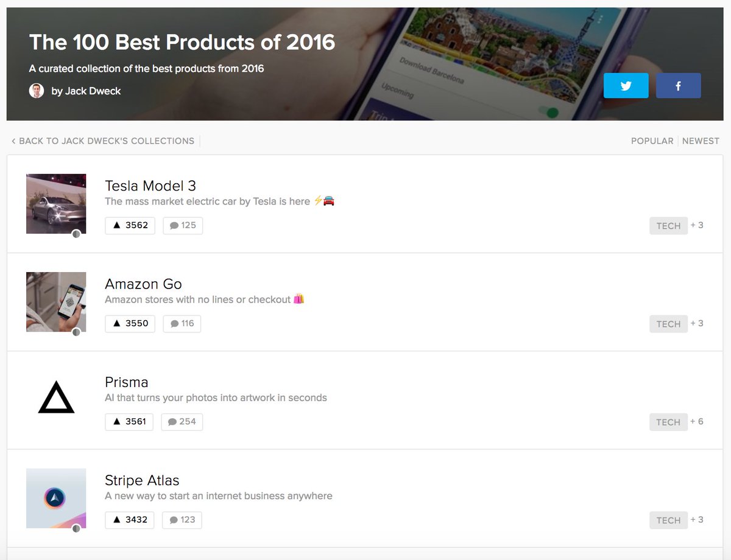Viewport: 731px width, 560px height.
Task: Click 'A new way to start' description
Action: pyautogui.click(x=219, y=496)
